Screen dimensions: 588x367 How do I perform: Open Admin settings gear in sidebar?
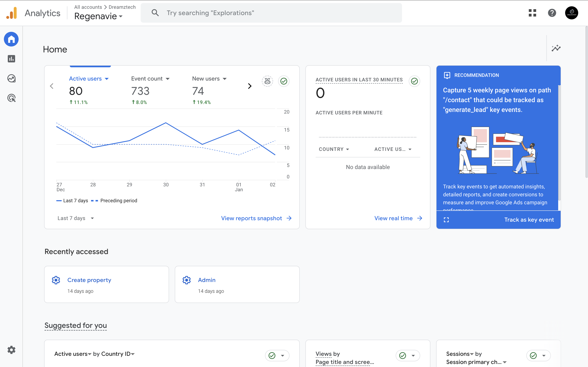click(x=11, y=350)
